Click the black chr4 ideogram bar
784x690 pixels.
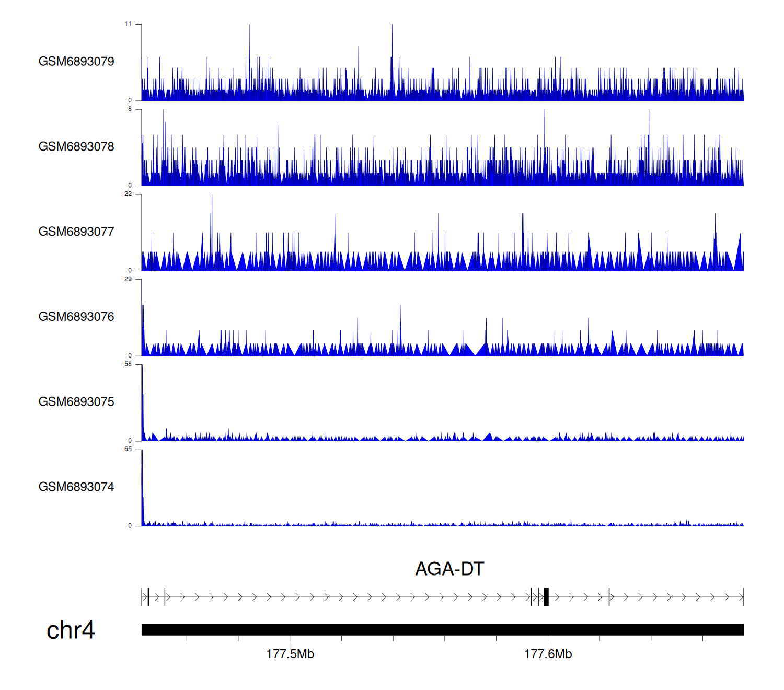point(442,629)
